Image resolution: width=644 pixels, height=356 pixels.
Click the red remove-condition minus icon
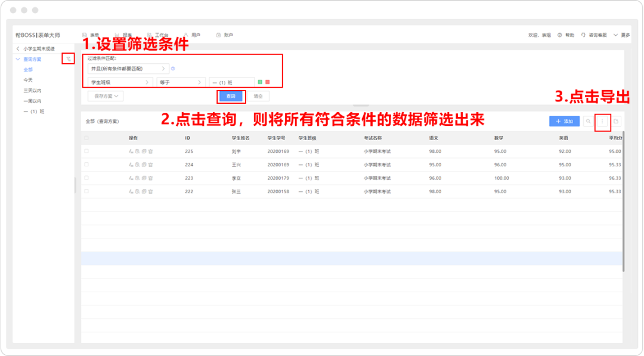(268, 82)
